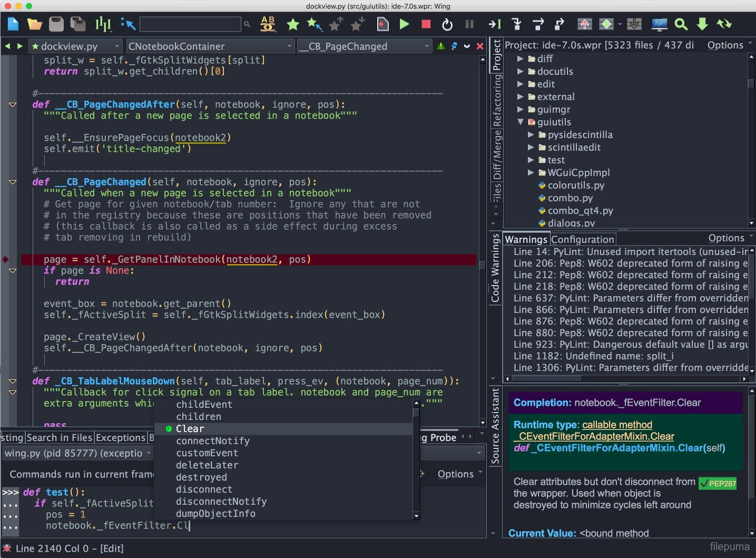Toggle fold marker beside def __CB_TabLabelMouseDown
756x558 pixels.
click(x=13, y=381)
